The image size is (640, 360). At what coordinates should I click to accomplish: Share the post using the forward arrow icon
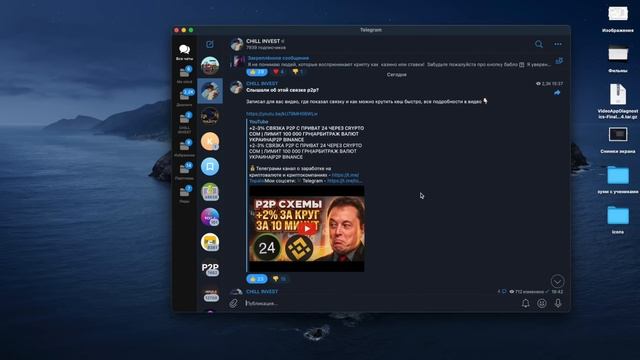click(557, 93)
